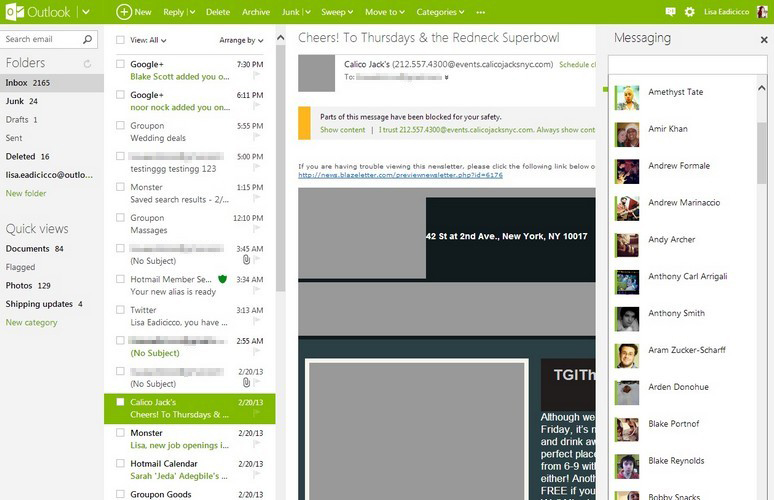
Task: Create a New folder
Action: click(26, 193)
